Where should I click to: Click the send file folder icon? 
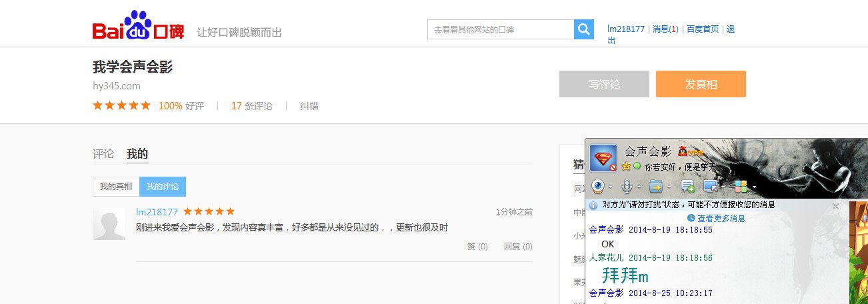[656, 186]
